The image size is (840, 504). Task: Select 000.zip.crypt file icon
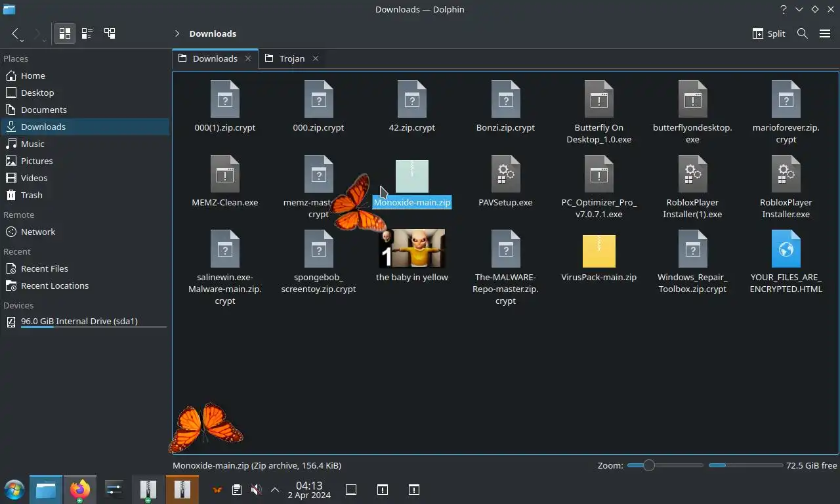[319, 99]
